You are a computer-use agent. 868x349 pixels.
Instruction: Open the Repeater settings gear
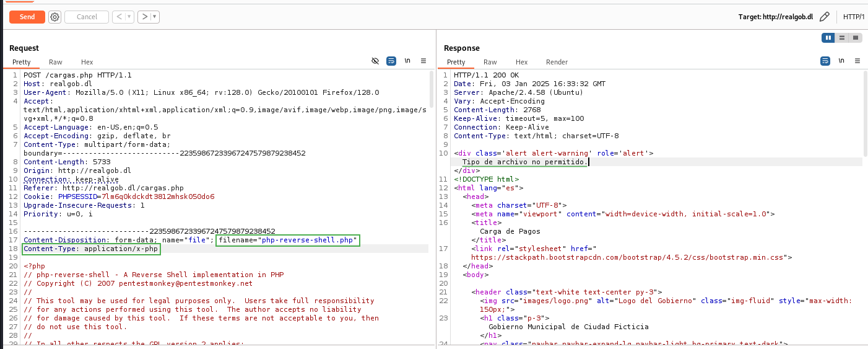click(54, 17)
